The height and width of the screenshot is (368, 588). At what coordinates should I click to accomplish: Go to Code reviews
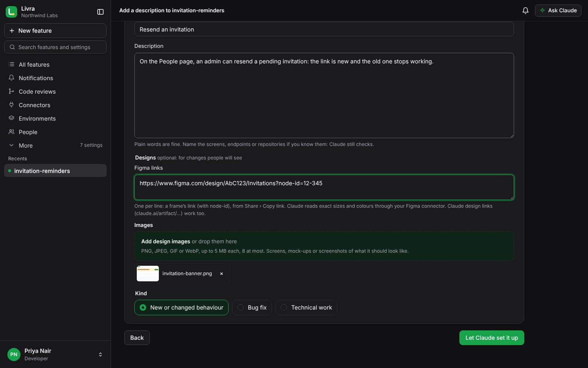[x=55, y=92]
